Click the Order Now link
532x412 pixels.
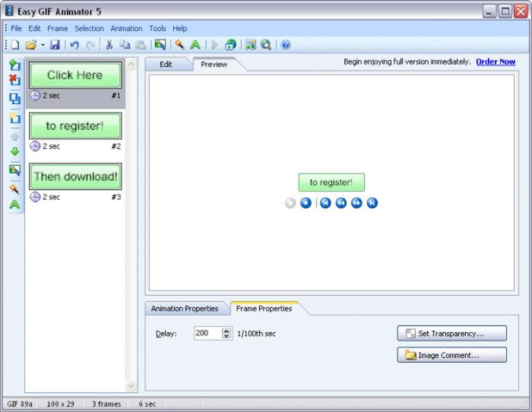coord(495,62)
